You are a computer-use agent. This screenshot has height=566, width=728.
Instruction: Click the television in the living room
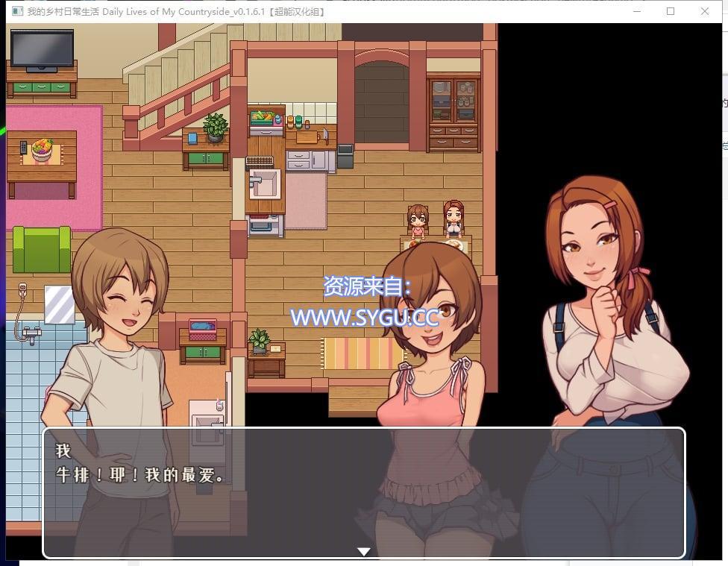point(43,51)
